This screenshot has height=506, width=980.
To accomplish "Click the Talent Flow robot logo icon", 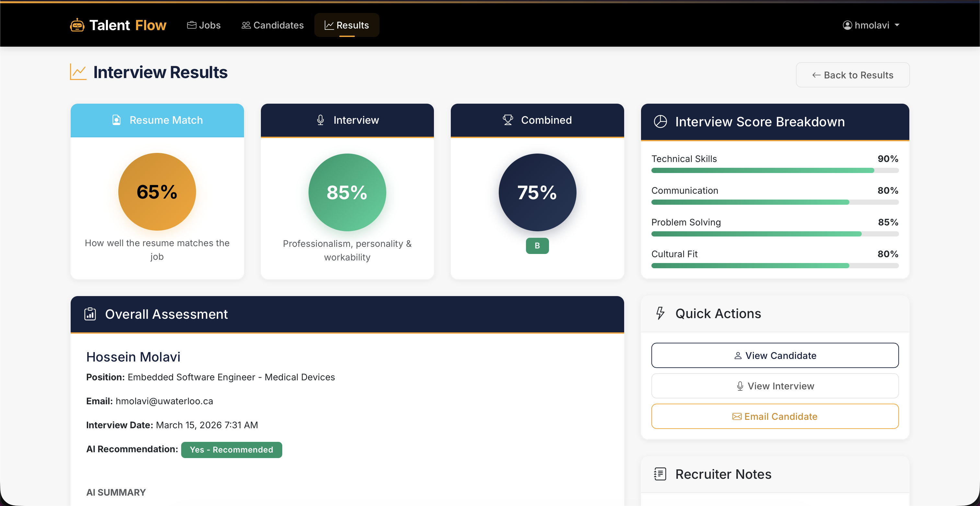I will click(77, 25).
